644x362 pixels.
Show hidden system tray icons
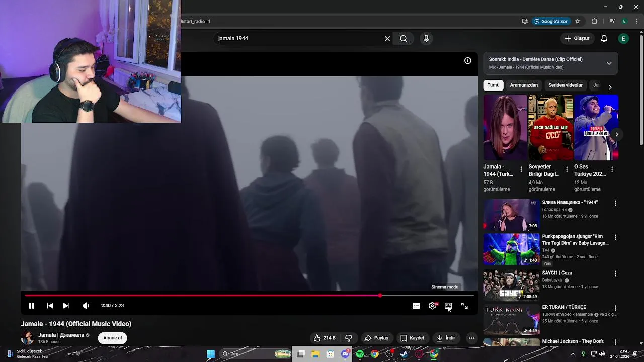point(572,354)
